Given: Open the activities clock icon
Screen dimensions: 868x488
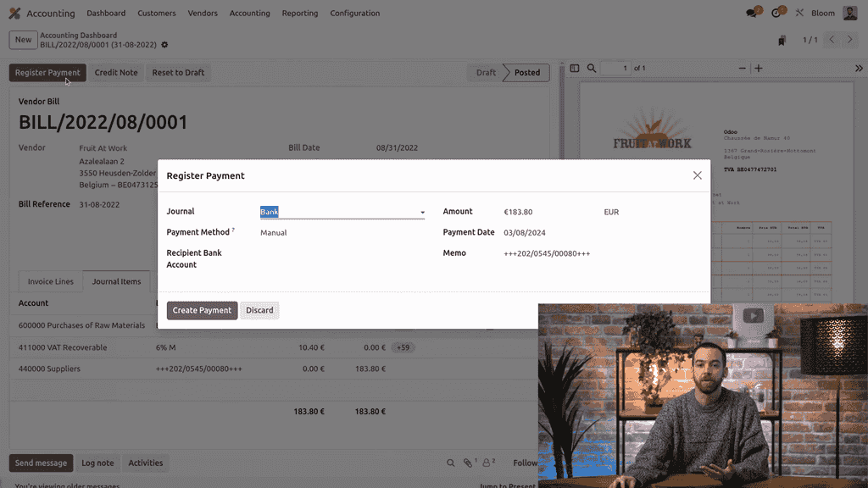Looking at the screenshot, I should [776, 14].
